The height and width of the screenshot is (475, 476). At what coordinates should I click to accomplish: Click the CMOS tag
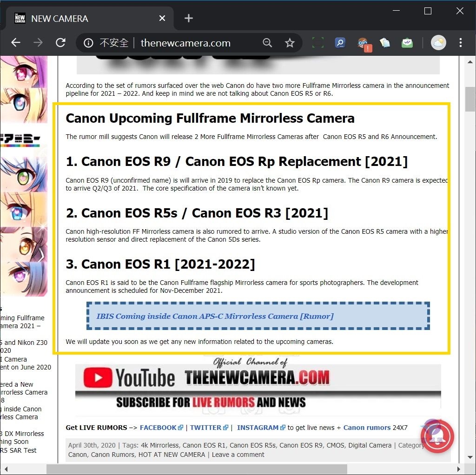tap(336, 445)
